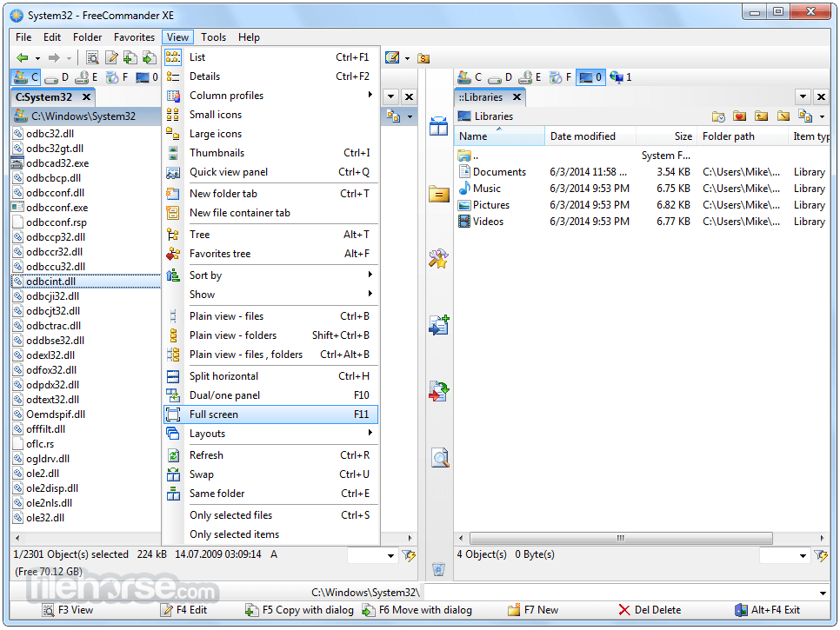Image resolution: width=840 pixels, height=630 pixels.
Task: Toggle Only selected items option
Action: (x=270, y=534)
